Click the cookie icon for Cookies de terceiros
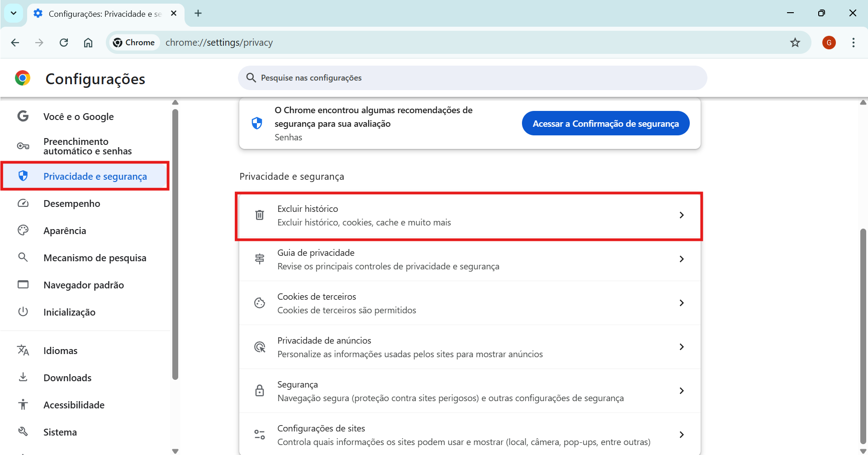The width and height of the screenshot is (868, 455). 260,303
